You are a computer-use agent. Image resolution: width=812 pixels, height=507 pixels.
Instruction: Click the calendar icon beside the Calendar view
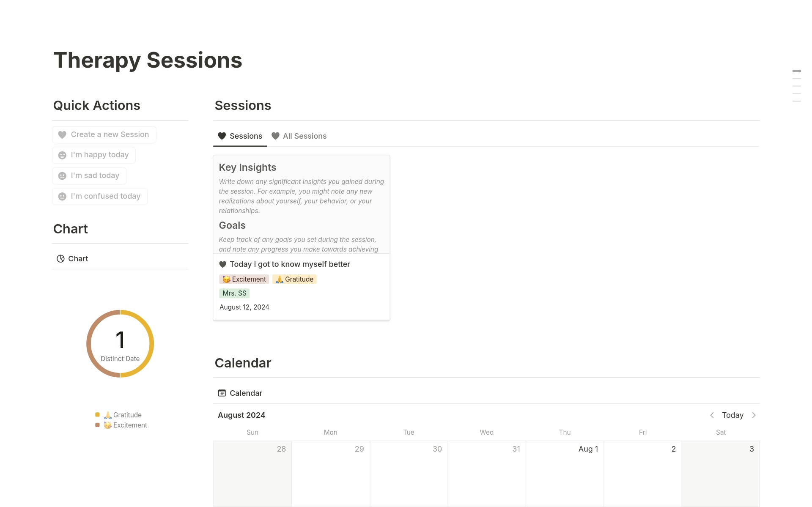coord(222,393)
